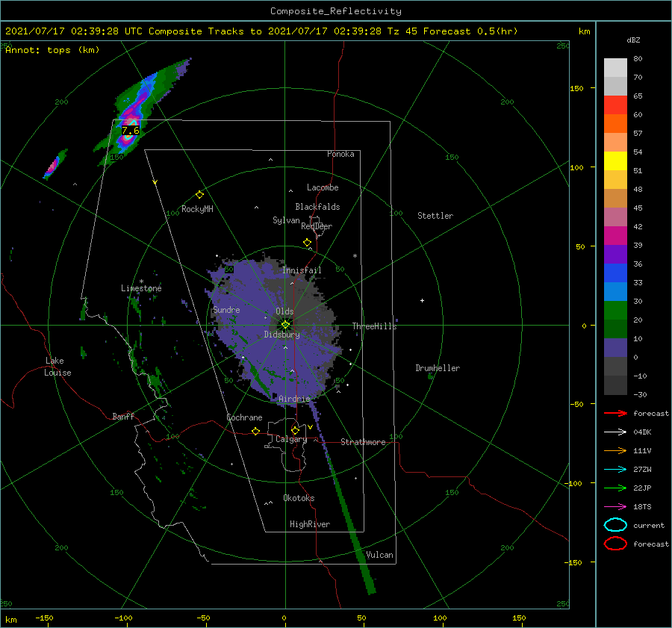Click the RedDeer city label
Viewport: 672px width, 628px height.
317,226
